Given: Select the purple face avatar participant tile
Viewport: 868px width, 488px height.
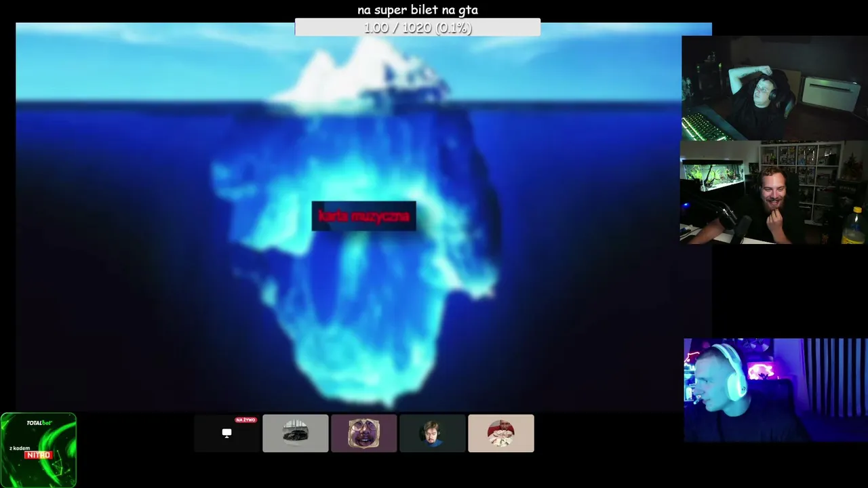Looking at the screenshot, I should 364,433.
